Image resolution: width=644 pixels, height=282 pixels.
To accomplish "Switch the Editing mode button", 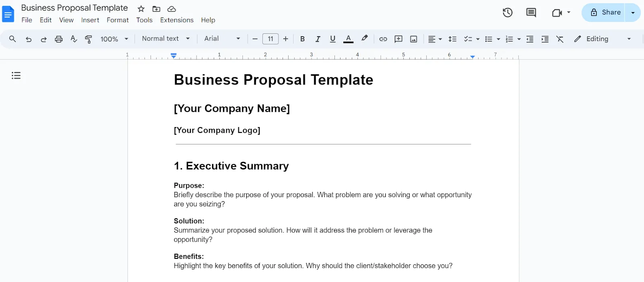I will 603,39.
